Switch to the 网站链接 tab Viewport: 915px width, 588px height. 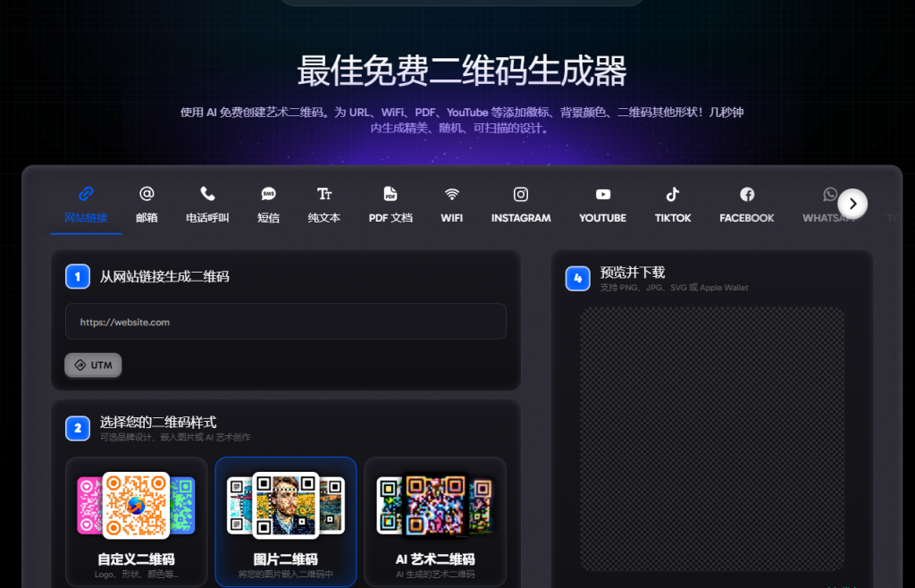coord(86,204)
